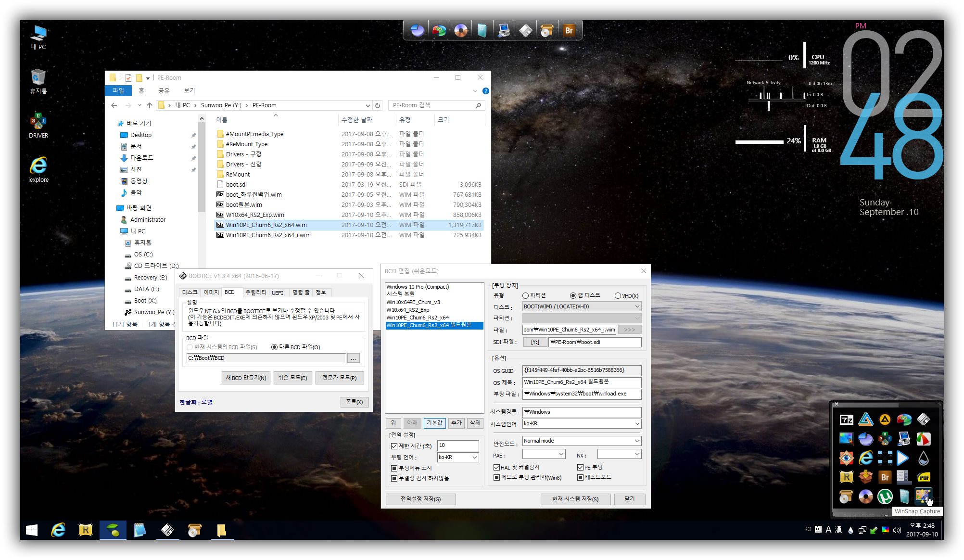Launch 7-Zip from the app launcher panel
Screen dimensions: 964x560
pos(846,420)
